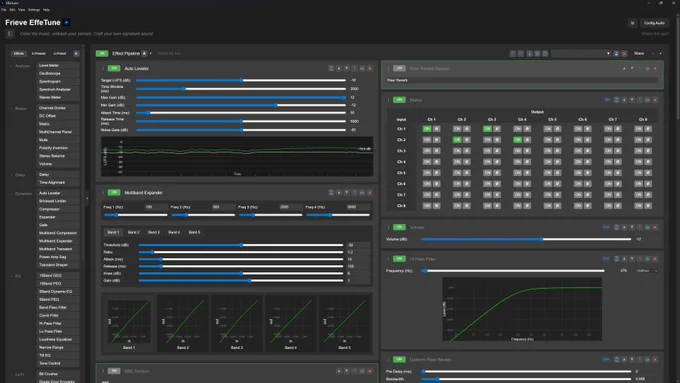Screen dimensions: 680x383
Task: Move the Auto Leveler effect down
Action: pyautogui.click(x=347, y=69)
